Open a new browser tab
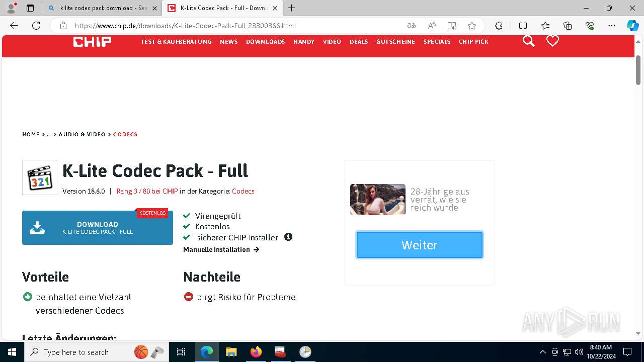 291,8
